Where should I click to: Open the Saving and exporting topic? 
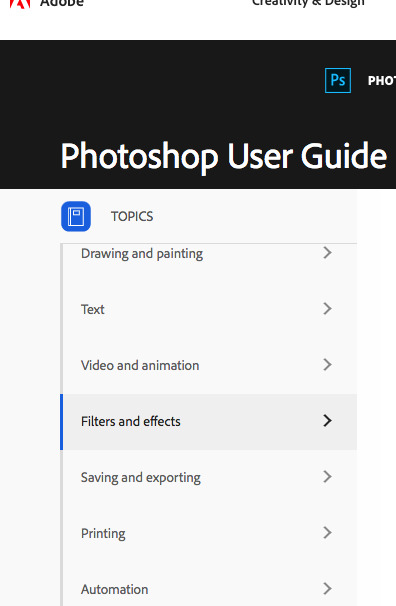click(141, 478)
